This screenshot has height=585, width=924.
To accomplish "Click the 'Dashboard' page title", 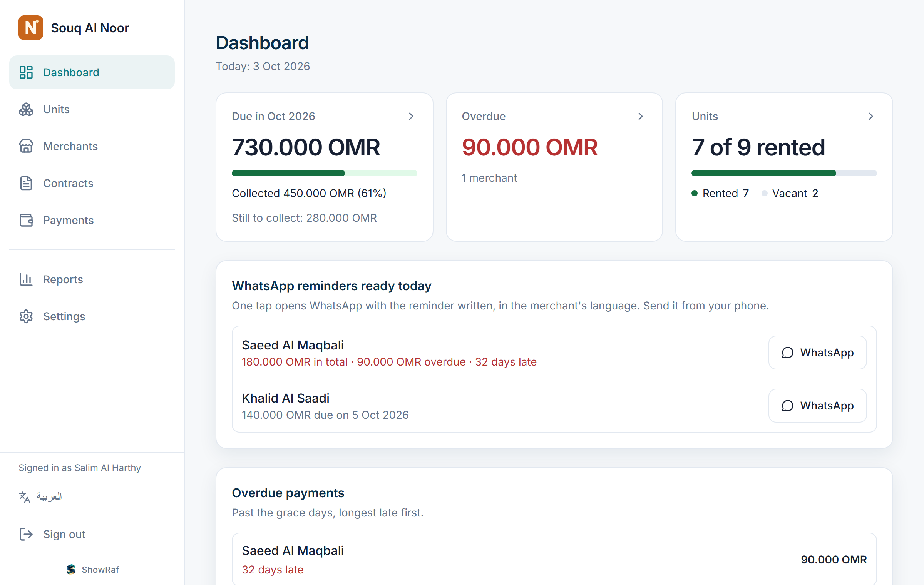I will tap(262, 43).
